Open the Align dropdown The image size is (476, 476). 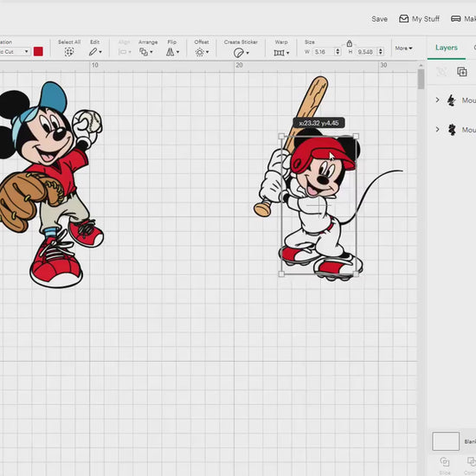pos(125,52)
